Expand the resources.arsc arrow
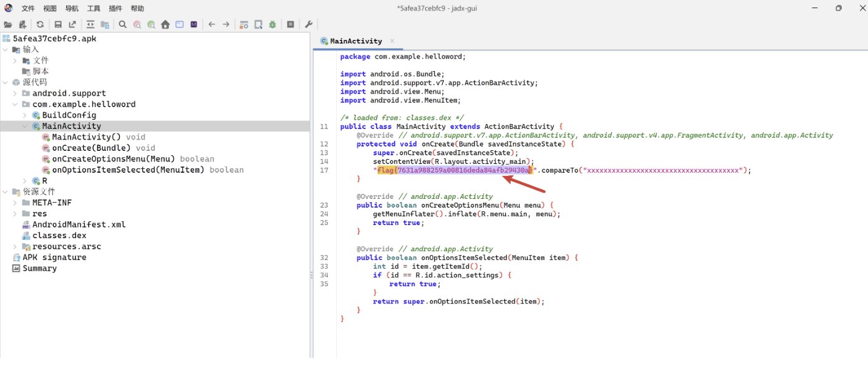Viewport: 868px width, 366px height. pos(16,246)
